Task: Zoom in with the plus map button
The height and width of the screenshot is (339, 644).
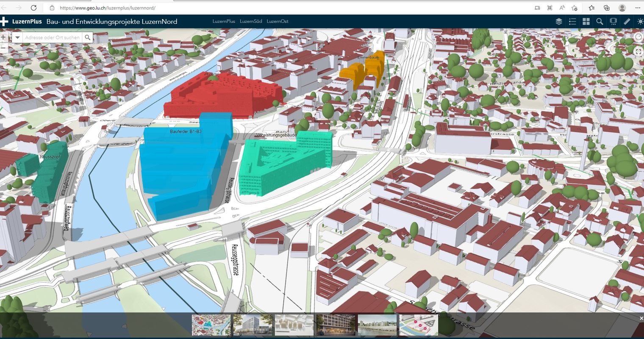Action: pyautogui.click(x=3, y=37)
